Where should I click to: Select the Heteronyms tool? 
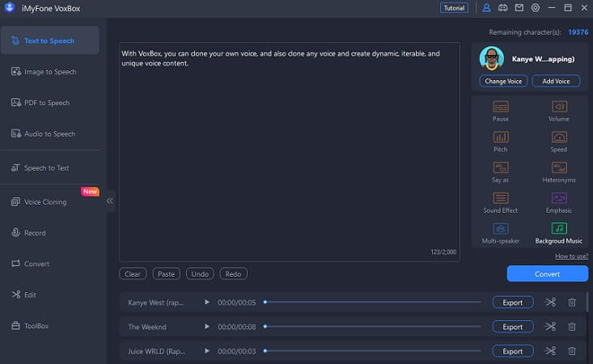(558, 172)
